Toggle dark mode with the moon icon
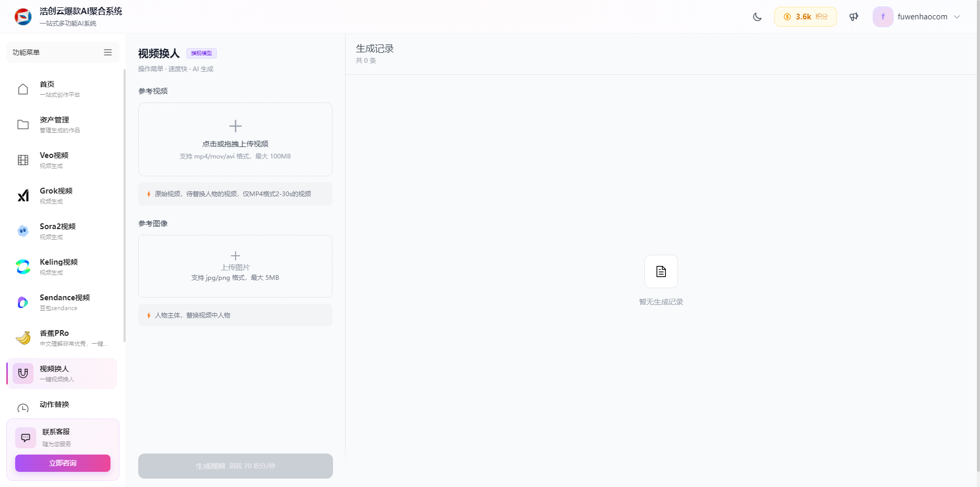The width and height of the screenshot is (980, 487). pos(757,17)
